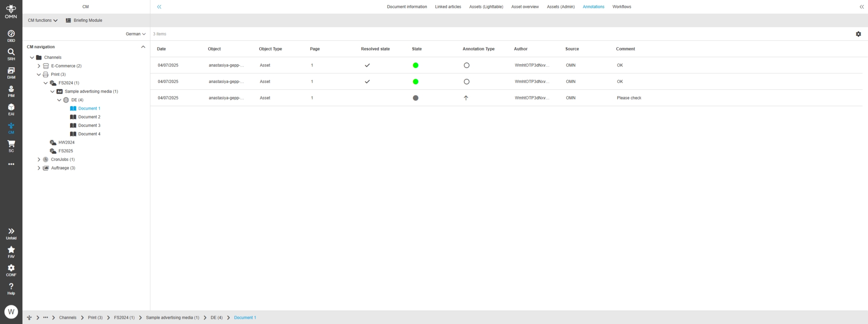Click the grey state dot for 'Please check'

(415, 98)
